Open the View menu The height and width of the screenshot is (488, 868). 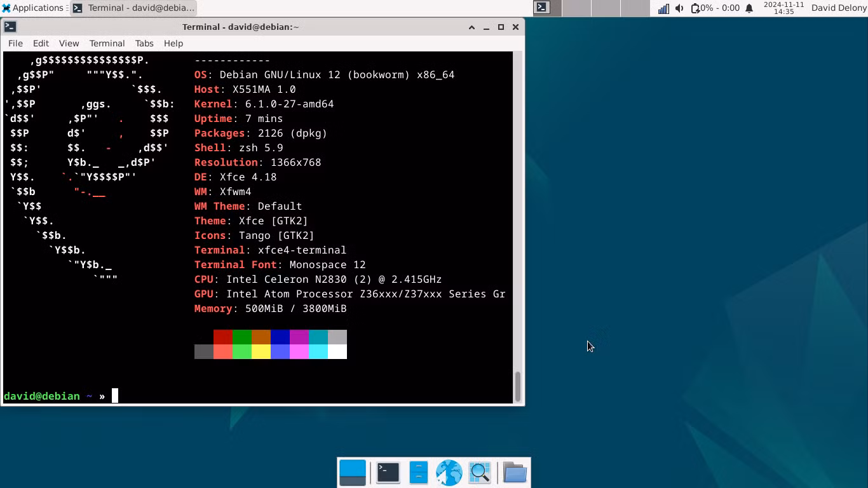(69, 43)
